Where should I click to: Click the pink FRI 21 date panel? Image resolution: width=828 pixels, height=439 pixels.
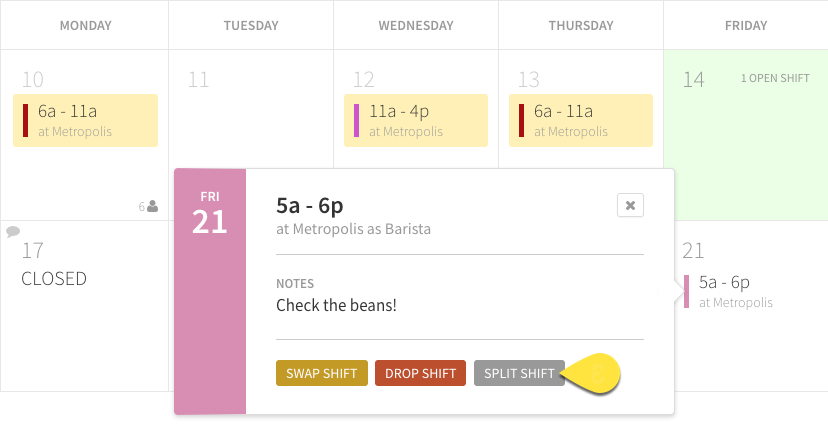(x=210, y=291)
